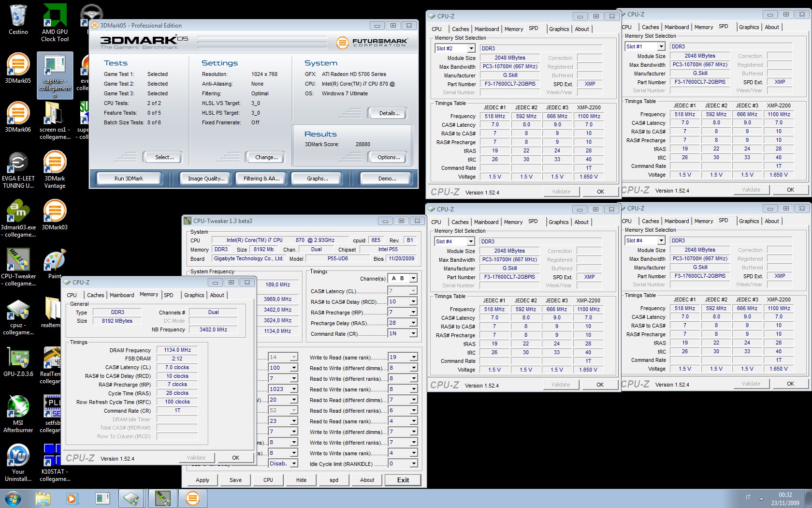This screenshot has width=812, height=508.
Task: Switch to CPU-Z taskbar button
Action: [131, 498]
